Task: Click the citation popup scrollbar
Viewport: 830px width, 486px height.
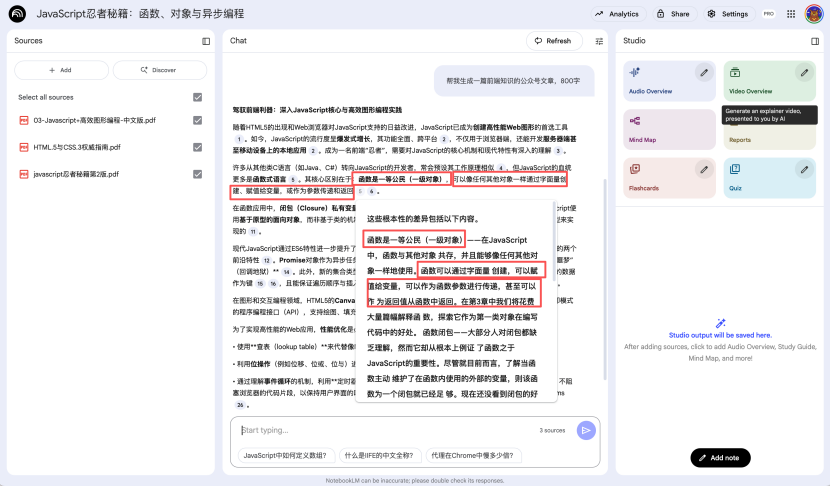Action: [x=554, y=241]
